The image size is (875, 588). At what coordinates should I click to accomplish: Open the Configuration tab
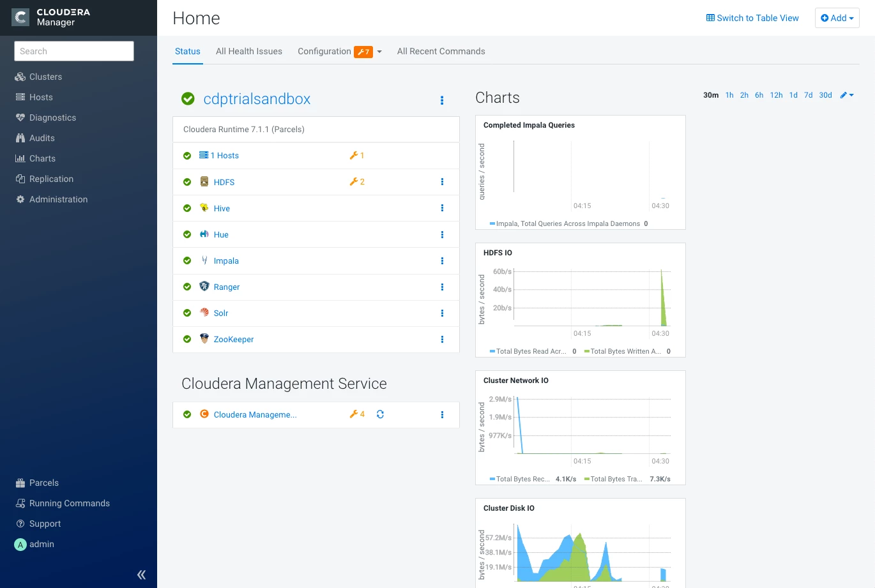point(324,52)
